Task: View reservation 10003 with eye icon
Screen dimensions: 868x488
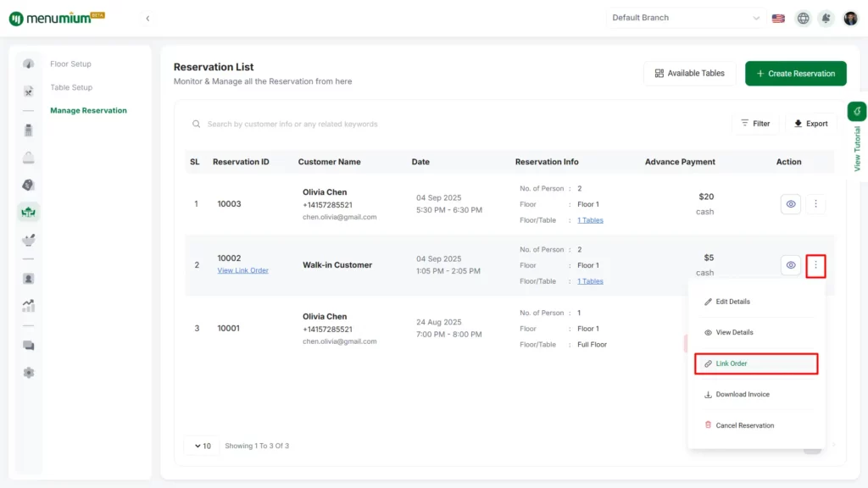Action: point(791,204)
